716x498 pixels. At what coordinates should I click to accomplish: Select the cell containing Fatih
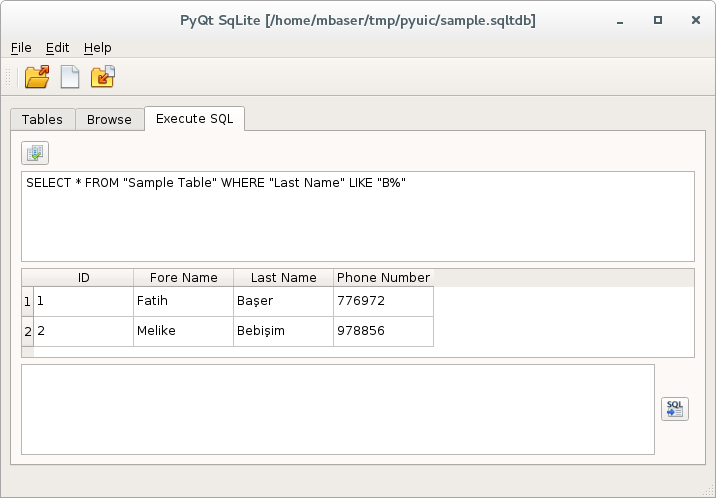click(x=184, y=301)
